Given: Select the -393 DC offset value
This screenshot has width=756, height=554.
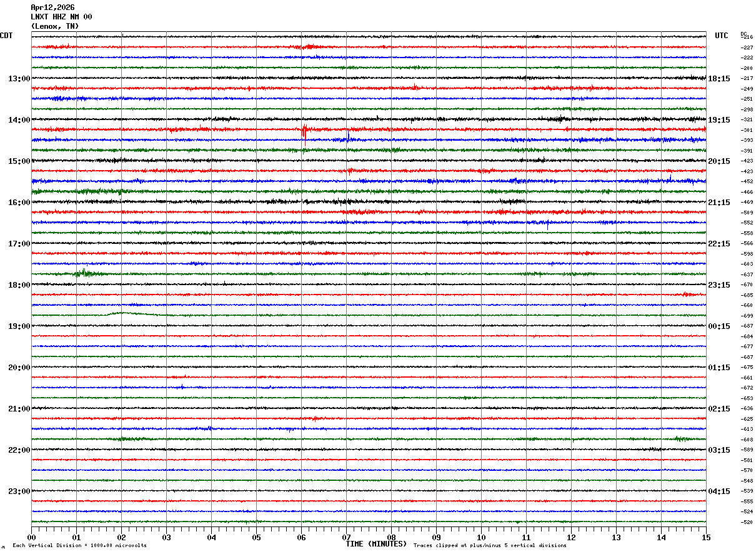Looking at the screenshot, I should click(x=747, y=140).
